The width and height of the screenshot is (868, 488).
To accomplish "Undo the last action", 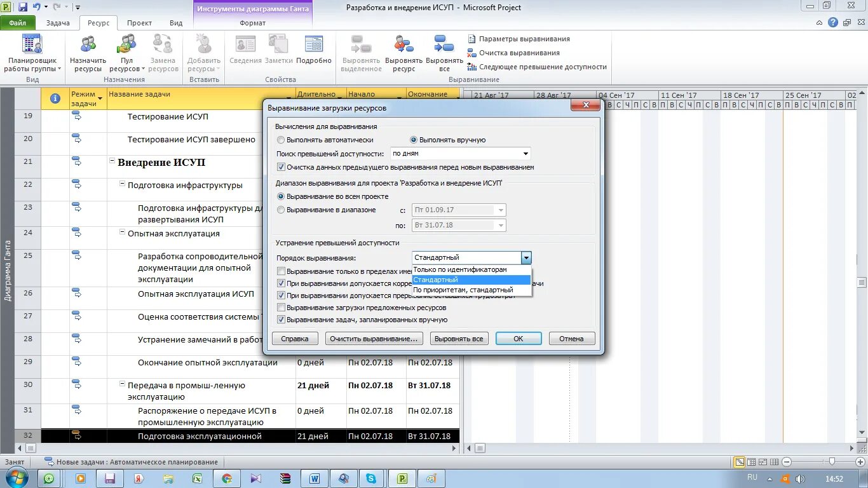I will coord(36,7).
